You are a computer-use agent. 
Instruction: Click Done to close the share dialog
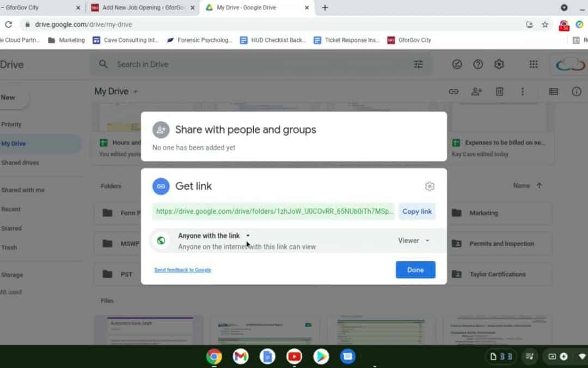tap(415, 270)
